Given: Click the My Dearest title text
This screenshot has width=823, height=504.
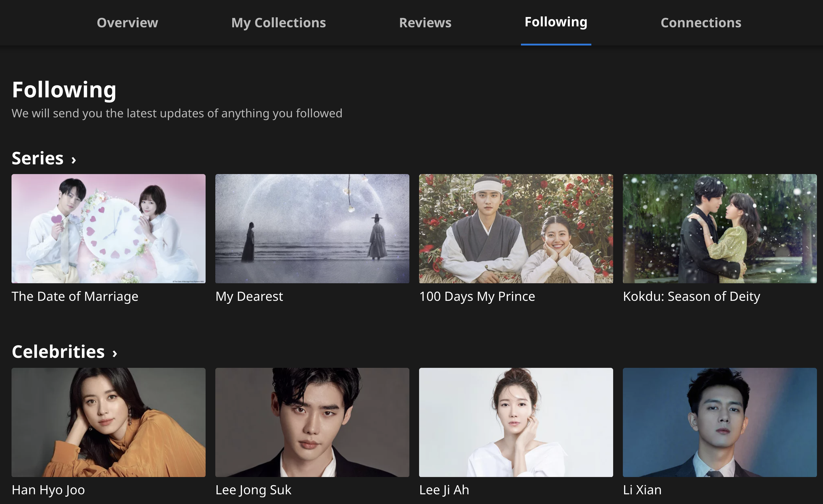Looking at the screenshot, I should pyautogui.click(x=249, y=297).
